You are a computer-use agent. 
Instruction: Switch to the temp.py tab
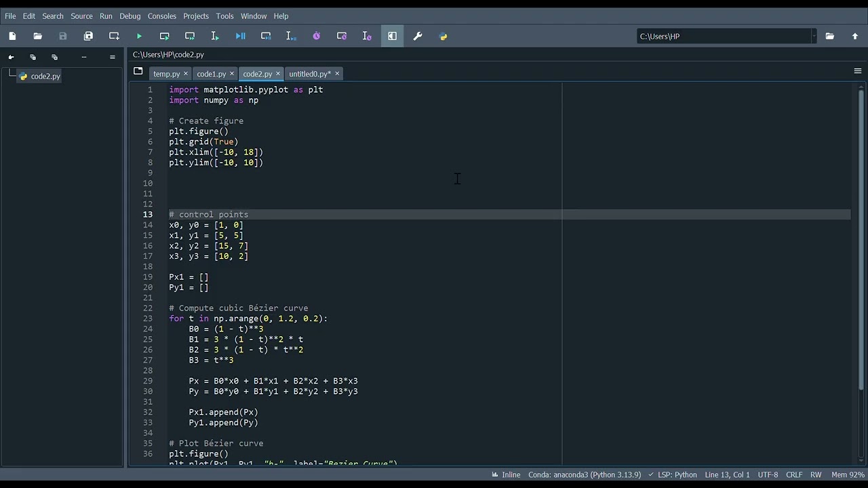tap(166, 74)
